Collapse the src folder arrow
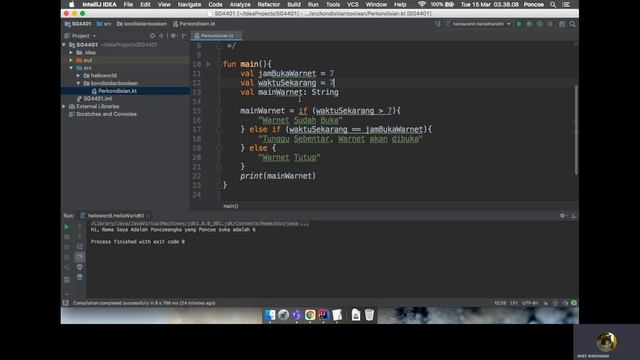Image resolution: width=640 pixels, height=360 pixels. [71, 68]
